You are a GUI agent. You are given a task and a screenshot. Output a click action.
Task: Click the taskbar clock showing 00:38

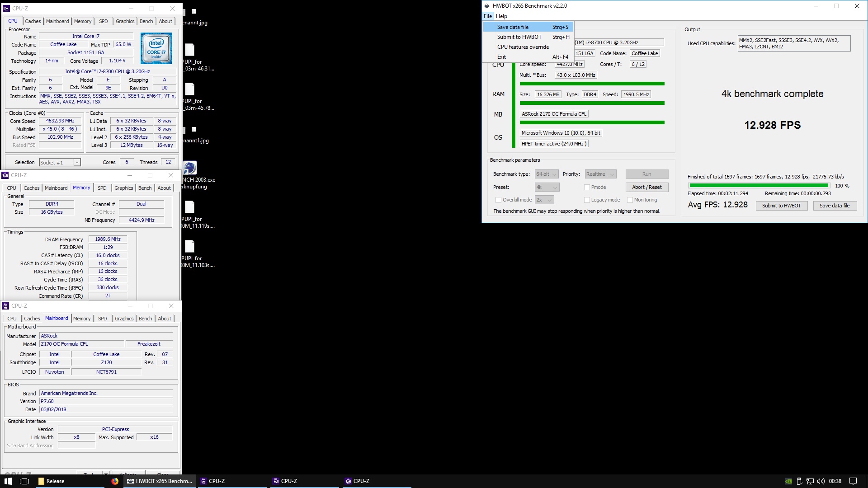[835, 481]
